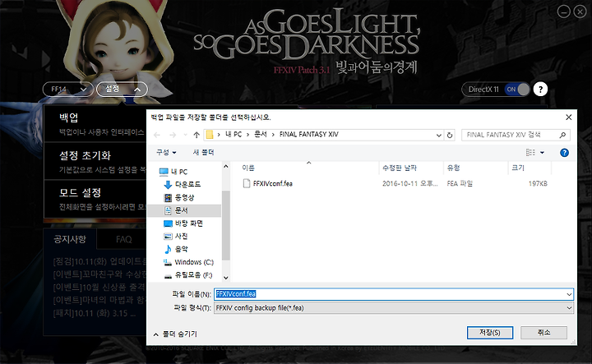This screenshot has height=364, width=592.
Task: Select 문서 folder in navigation pane
Action: click(x=184, y=210)
